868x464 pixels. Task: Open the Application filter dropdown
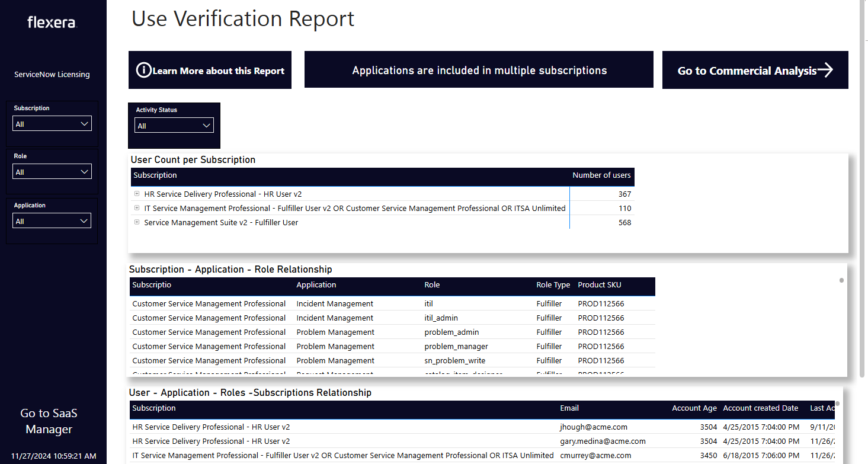pyautogui.click(x=52, y=221)
